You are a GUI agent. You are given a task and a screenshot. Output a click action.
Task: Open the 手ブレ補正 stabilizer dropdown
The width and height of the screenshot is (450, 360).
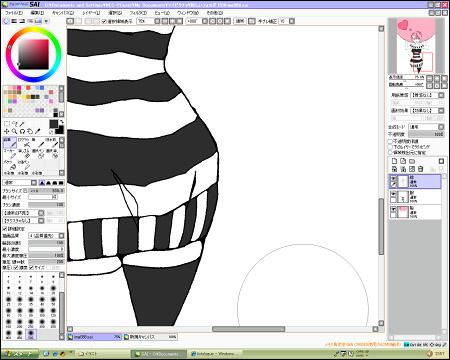click(x=287, y=21)
